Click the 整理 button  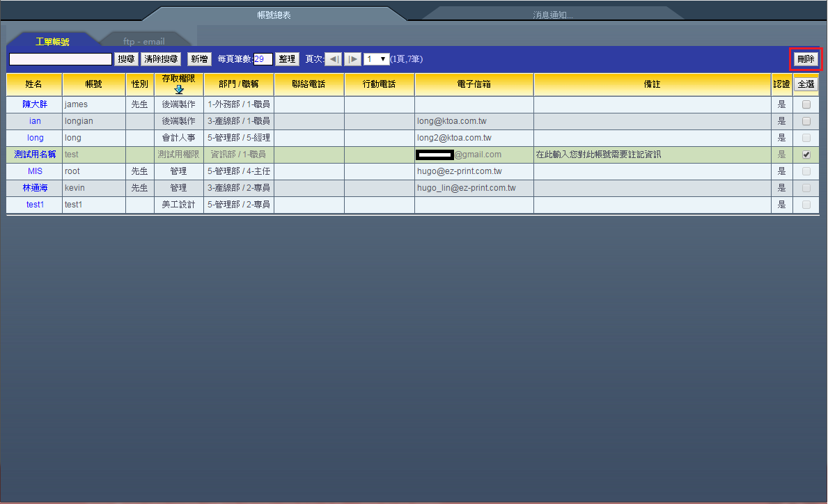tap(287, 59)
